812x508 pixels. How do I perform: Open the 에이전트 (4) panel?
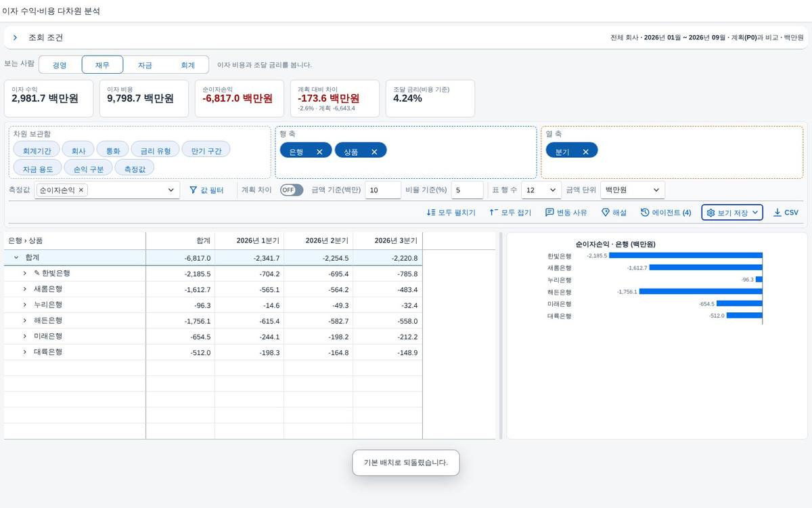[x=666, y=213]
